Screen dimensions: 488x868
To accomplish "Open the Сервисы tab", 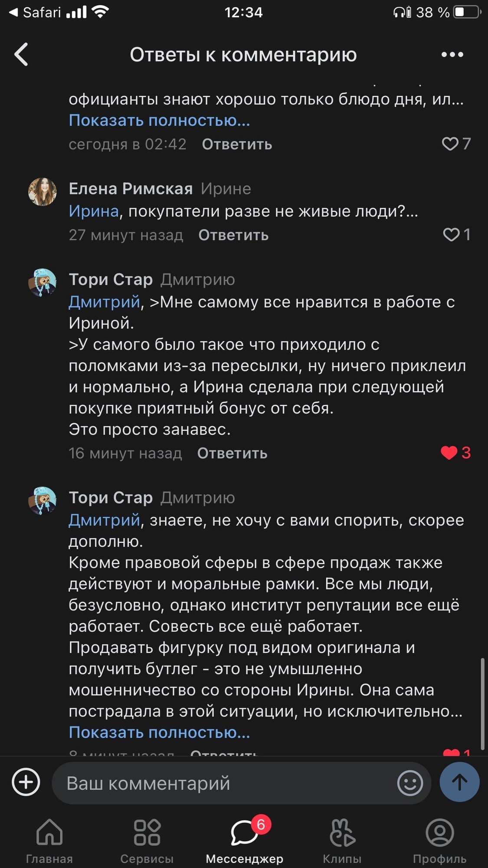I will point(147,839).
